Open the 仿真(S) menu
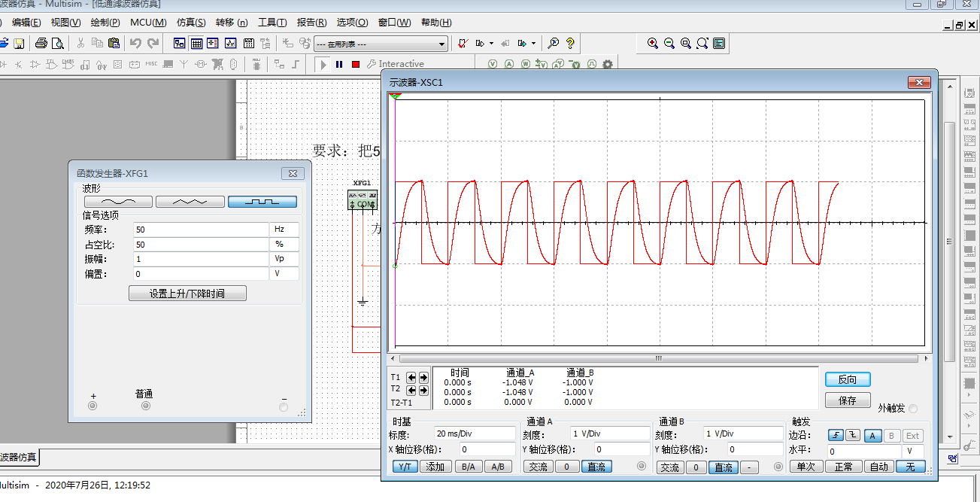The width and height of the screenshot is (980, 502). (x=191, y=23)
